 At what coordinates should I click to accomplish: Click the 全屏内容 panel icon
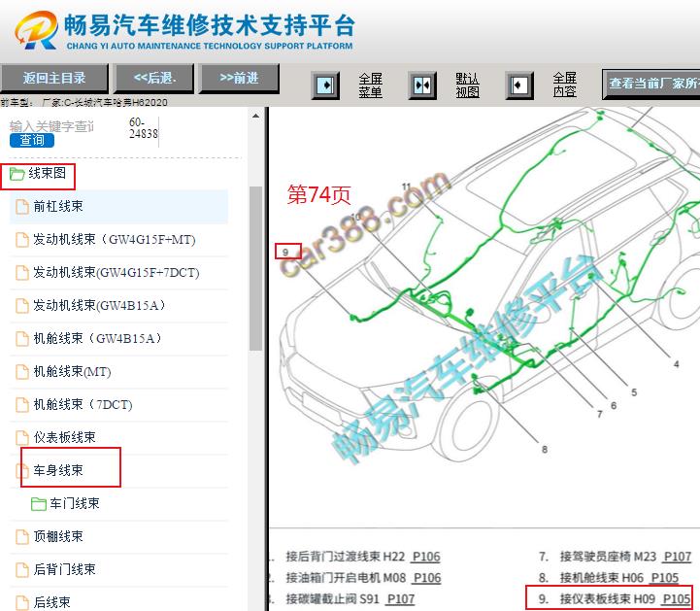[x=519, y=85]
